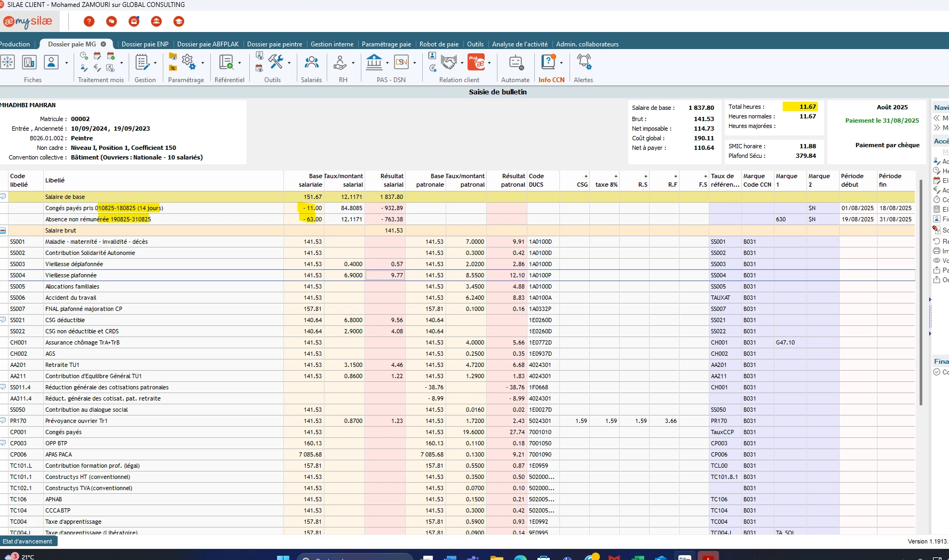Open dropdown arrow next to Info CCN

coord(562,63)
